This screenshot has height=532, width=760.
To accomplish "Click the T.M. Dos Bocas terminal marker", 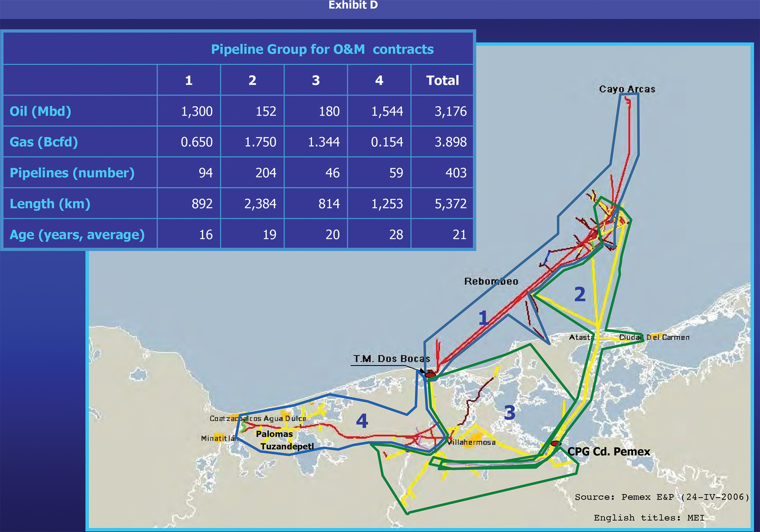I will coord(430,374).
